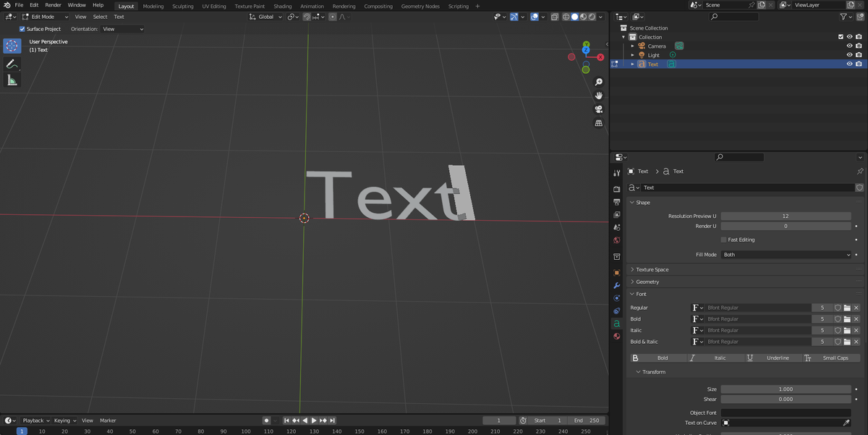Screen dimensions: 868x435
Task: Open the Object properties tab
Action: pos(617,273)
